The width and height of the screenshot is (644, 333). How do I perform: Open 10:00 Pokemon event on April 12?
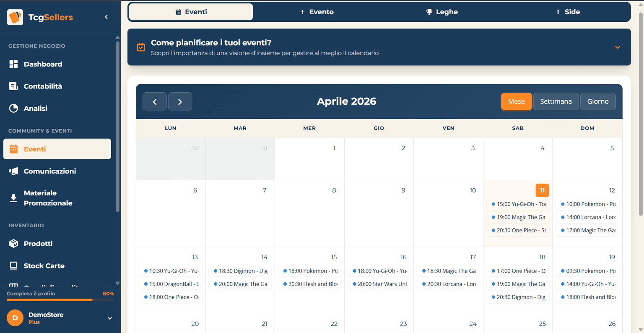click(x=587, y=204)
